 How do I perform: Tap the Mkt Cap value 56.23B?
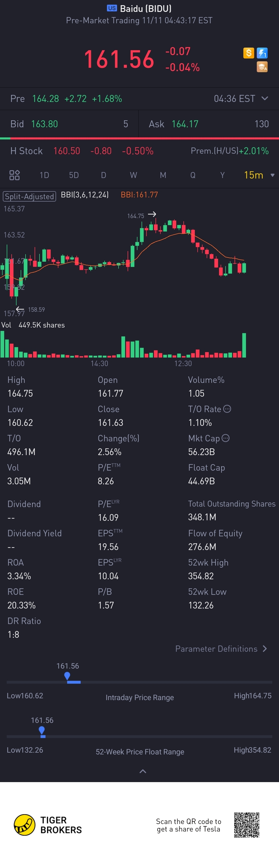point(201,452)
